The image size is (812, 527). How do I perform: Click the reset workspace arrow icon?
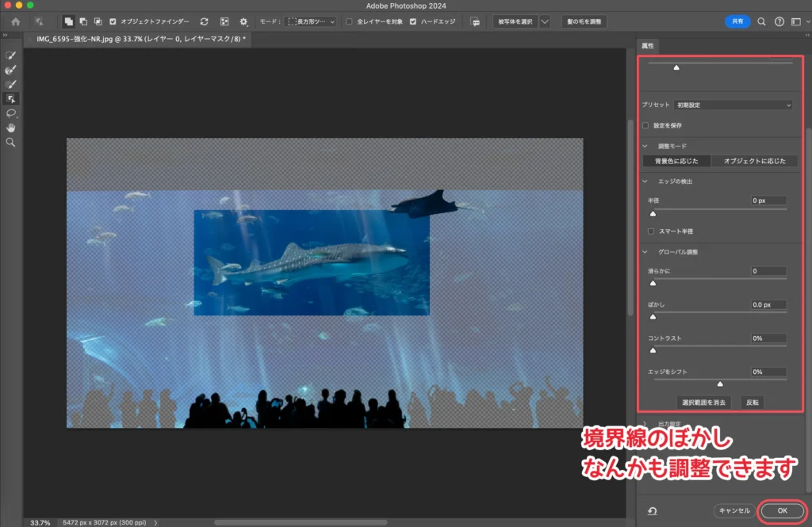[652, 511]
